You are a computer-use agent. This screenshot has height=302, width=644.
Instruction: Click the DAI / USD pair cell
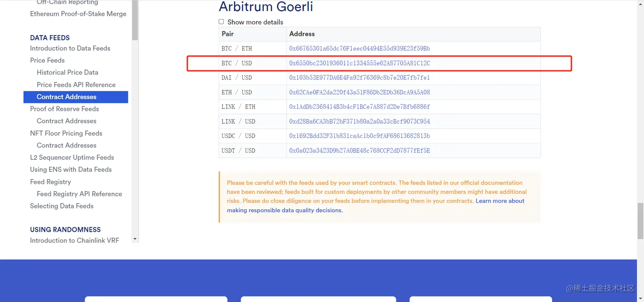click(x=253, y=77)
